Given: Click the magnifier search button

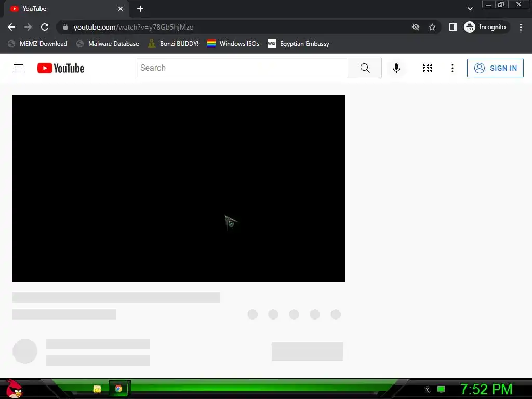Looking at the screenshot, I should point(365,68).
